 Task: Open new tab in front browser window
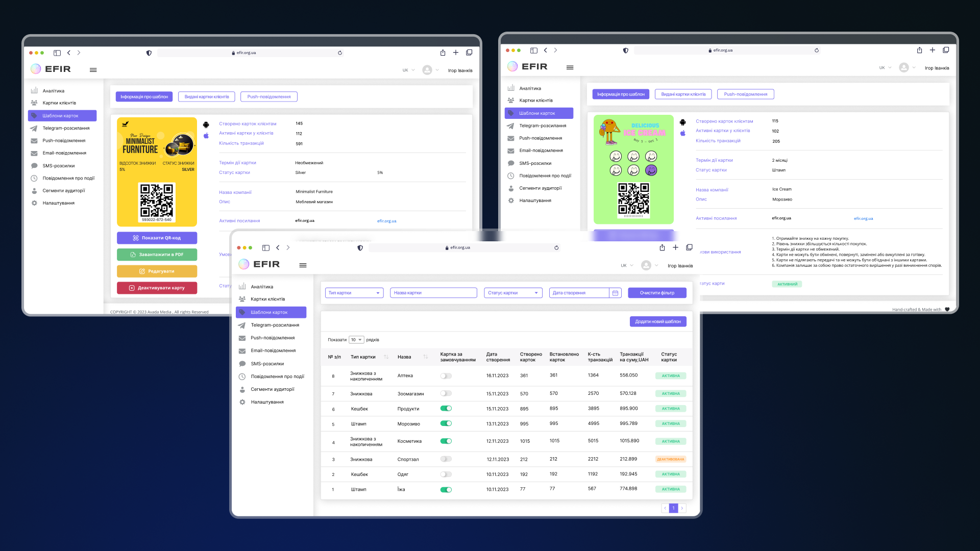(675, 247)
